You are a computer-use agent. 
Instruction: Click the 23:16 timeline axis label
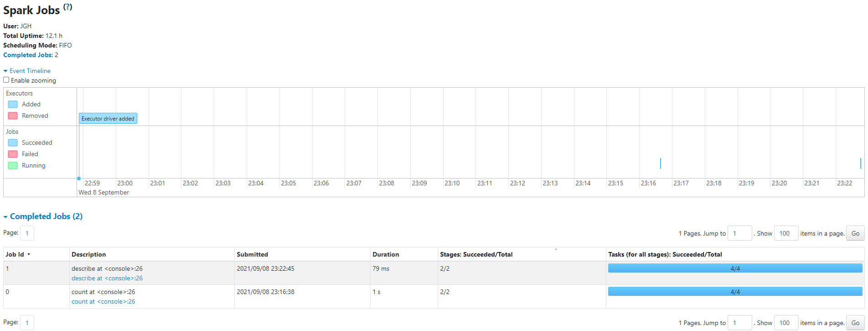648,183
